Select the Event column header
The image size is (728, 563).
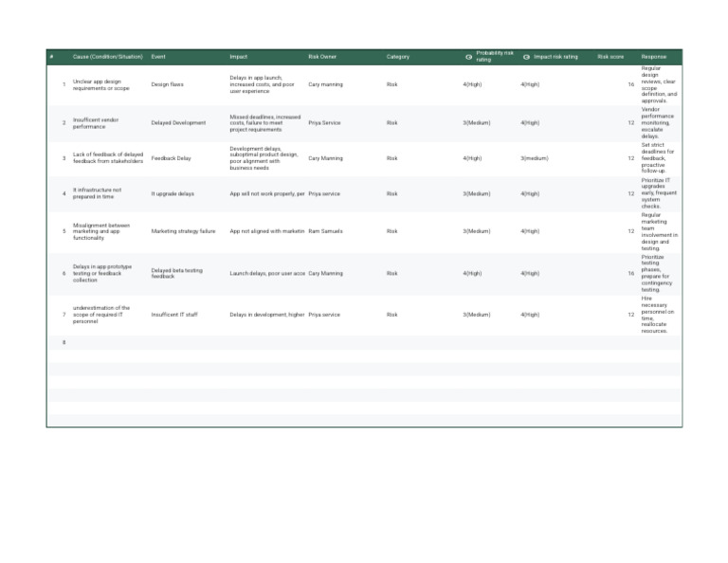(x=158, y=57)
